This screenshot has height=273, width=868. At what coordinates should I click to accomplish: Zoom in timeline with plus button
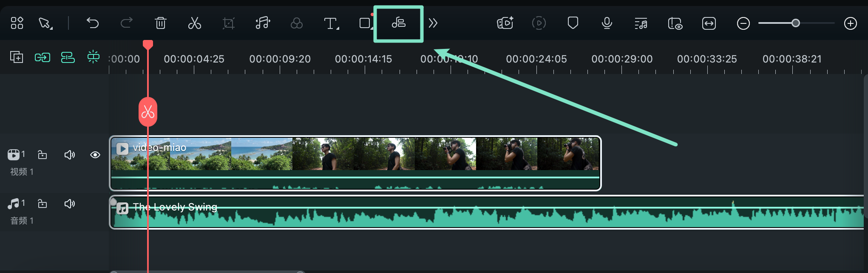click(x=850, y=23)
